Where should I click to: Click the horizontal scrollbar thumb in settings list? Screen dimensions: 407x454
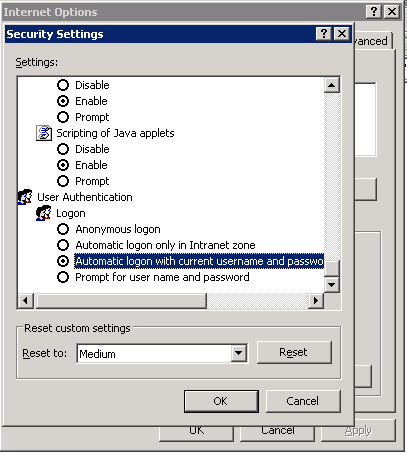[121, 301]
